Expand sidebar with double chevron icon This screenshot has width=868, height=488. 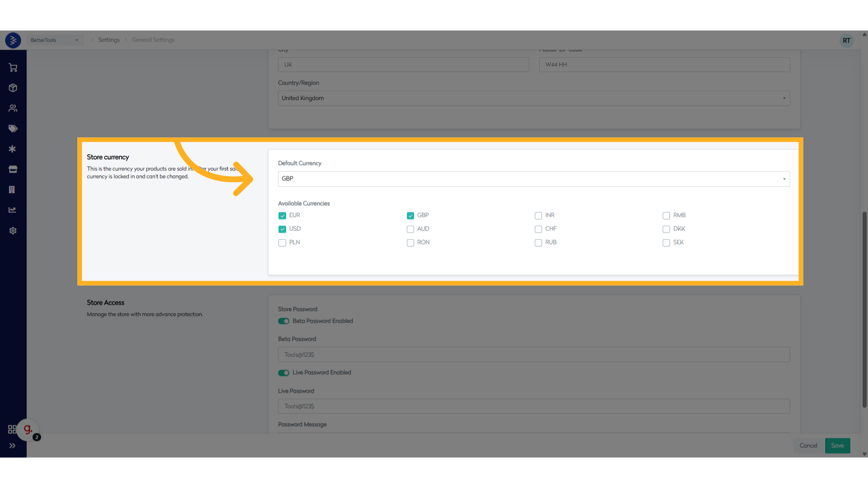pos(12,446)
